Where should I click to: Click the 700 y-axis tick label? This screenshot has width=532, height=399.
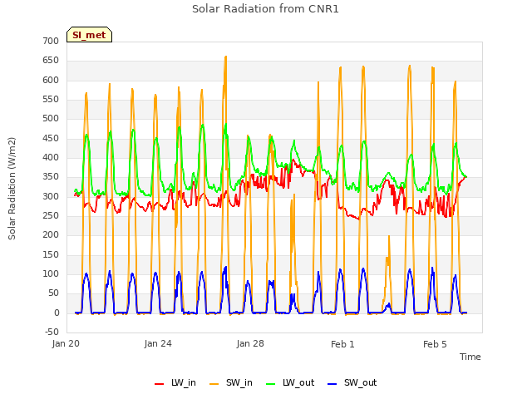coord(51,41)
